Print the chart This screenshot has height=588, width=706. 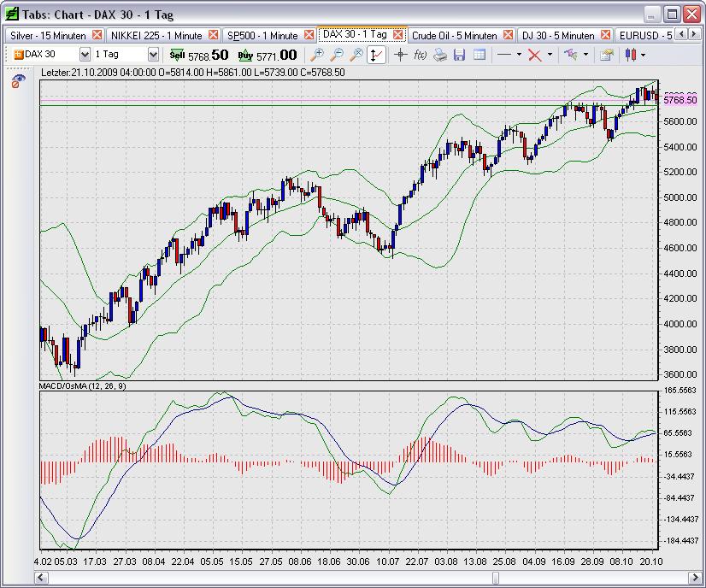point(440,55)
